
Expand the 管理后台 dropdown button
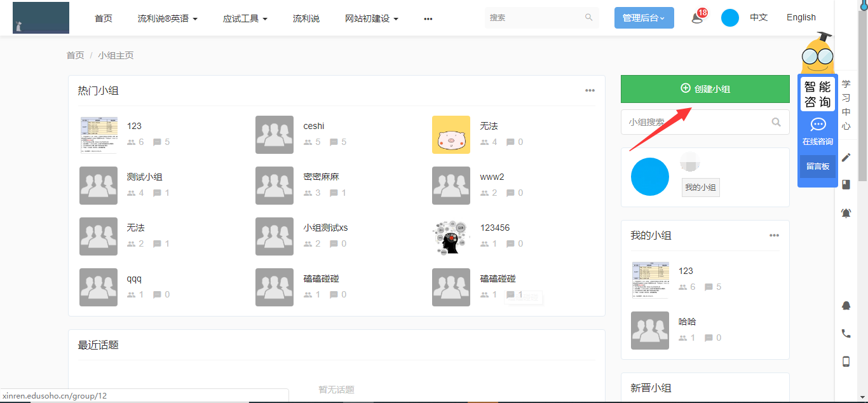(644, 18)
